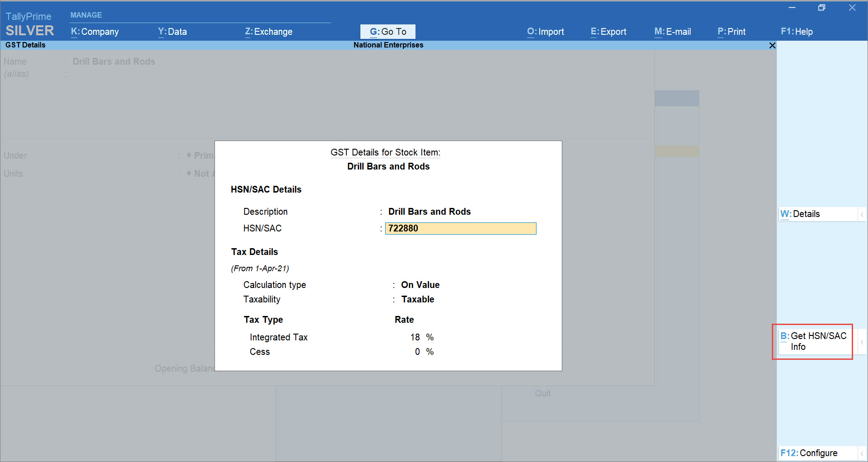Click the TallyPrime SILVER logo
Viewport: 868px width, 462px height.
[x=29, y=24]
